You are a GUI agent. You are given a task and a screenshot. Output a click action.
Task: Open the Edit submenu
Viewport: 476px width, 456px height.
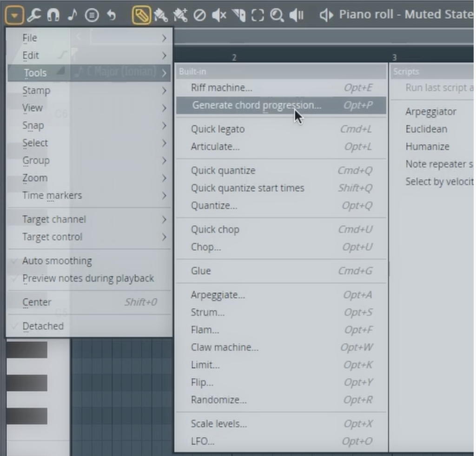89,56
